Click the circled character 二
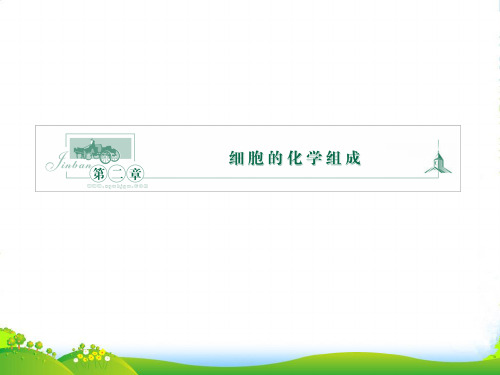The height and width of the screenshot is (375, 500). 117,173
